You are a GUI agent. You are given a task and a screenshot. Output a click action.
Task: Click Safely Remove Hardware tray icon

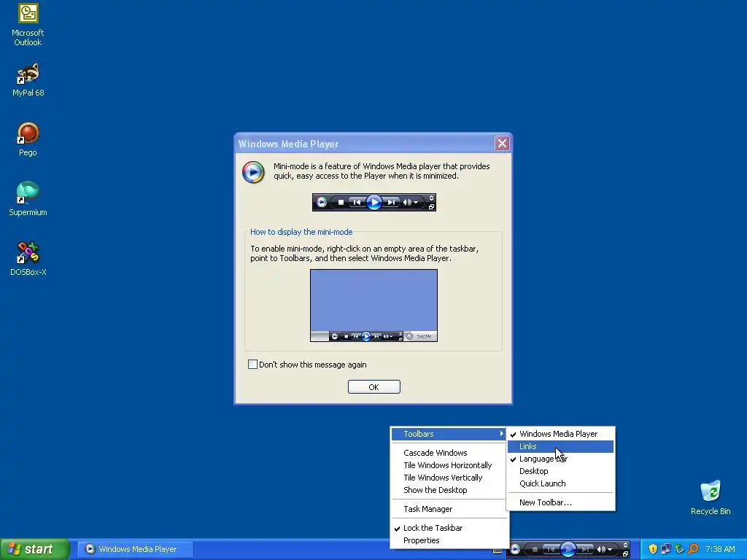point(679,549)
